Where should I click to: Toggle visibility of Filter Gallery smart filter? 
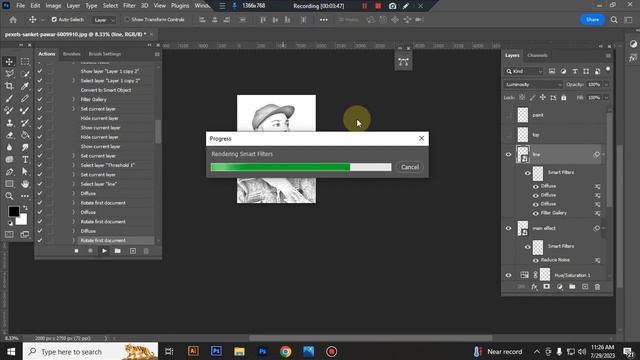(x=536, y=213)
